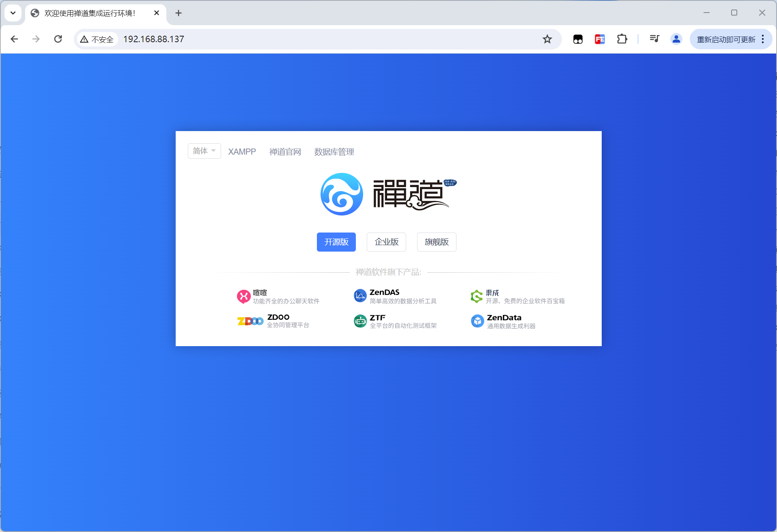This screenshot has width=777, height=532.
Task: Open the ZenData product title
Action: click(504, 318)
